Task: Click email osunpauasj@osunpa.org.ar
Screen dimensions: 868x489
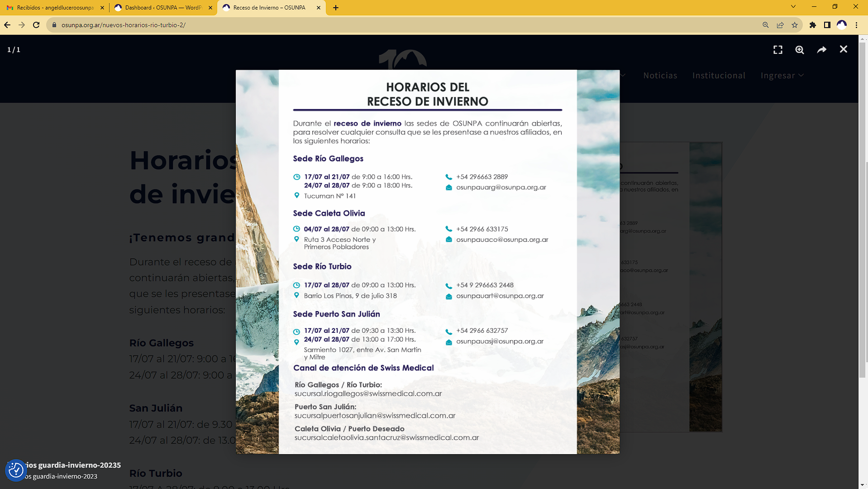Action: click(x=500, y=341)
